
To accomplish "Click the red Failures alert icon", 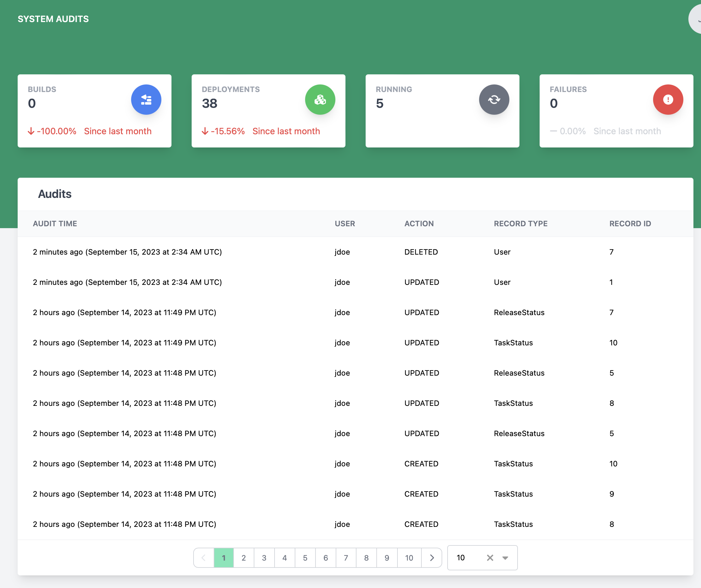I will (668, 100).
